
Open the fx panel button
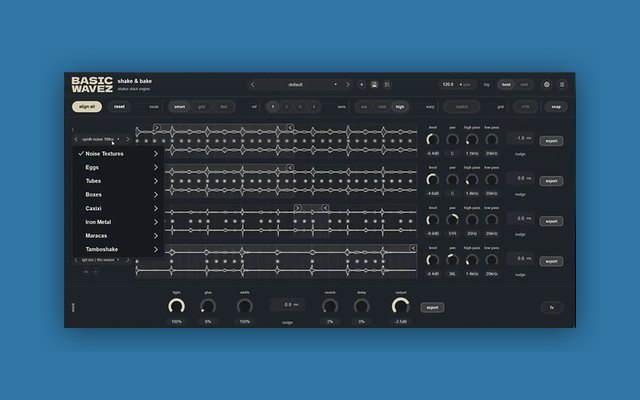[x=552, y=307]
